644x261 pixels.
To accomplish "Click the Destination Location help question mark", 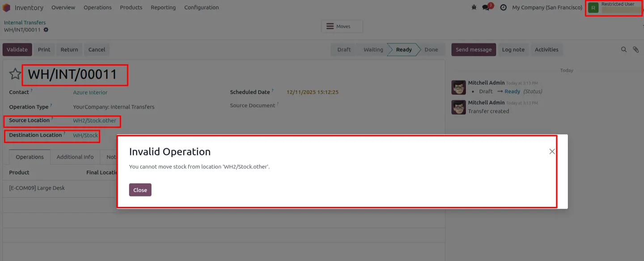I will (x=64, y=134).
